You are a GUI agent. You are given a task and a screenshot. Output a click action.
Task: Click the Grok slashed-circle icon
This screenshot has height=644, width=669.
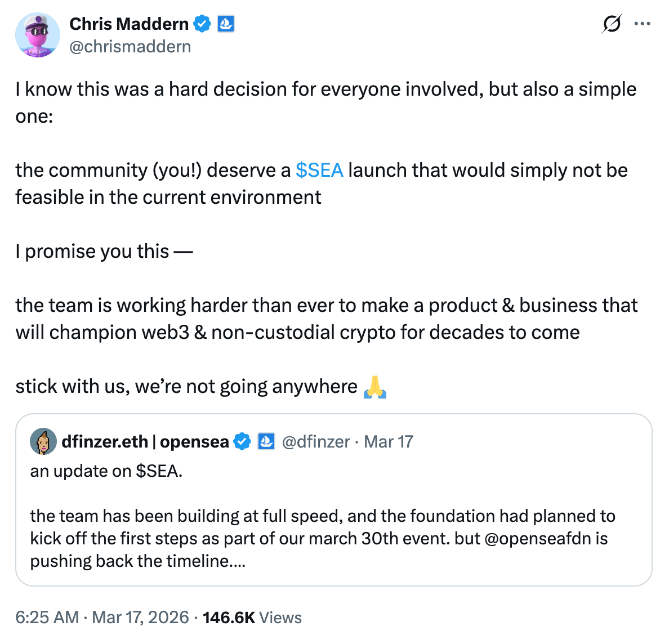(612, 24)
